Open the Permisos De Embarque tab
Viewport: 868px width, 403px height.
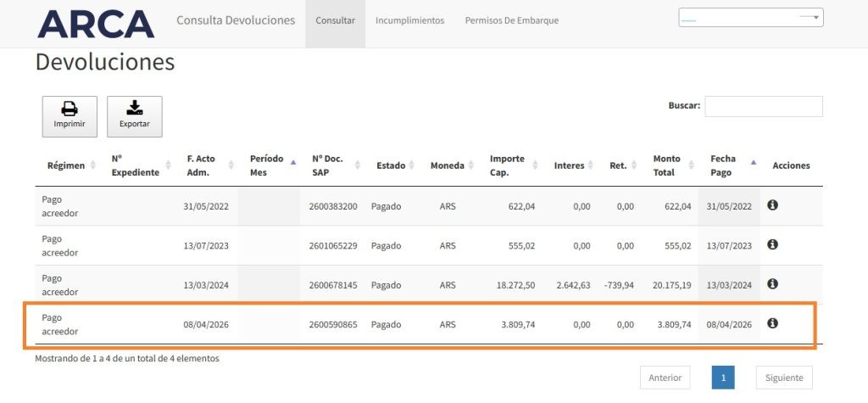[511, 20]
